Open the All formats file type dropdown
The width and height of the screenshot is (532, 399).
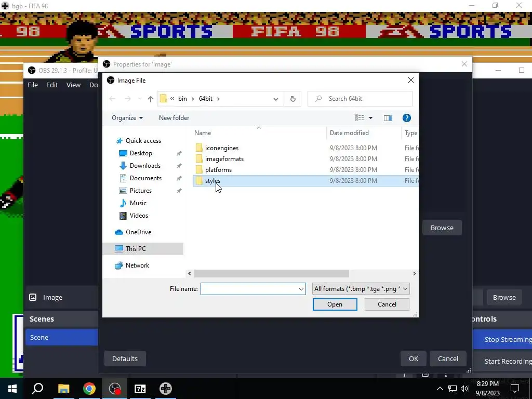point(361,289)
